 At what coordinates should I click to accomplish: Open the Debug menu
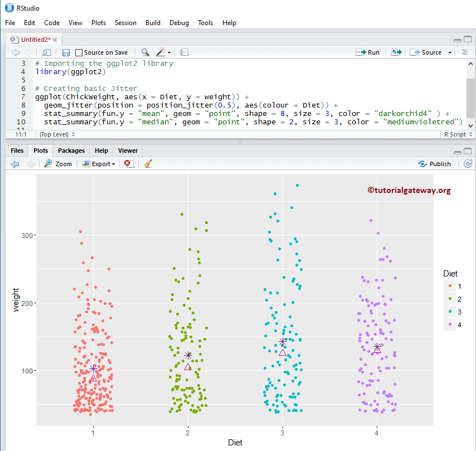179,23
